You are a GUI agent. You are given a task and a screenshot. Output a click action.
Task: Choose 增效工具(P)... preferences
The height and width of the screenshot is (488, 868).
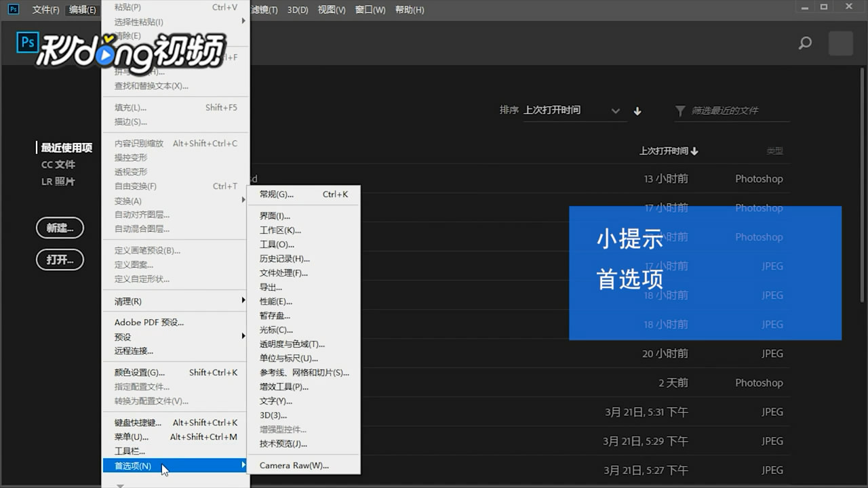tap(303, 387)
